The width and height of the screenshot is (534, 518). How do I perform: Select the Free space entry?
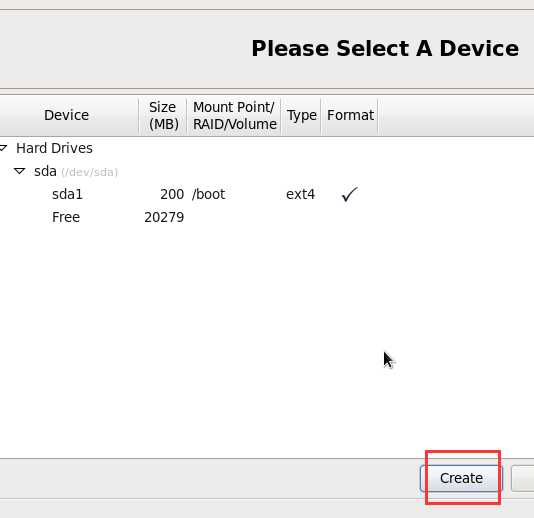267,217
